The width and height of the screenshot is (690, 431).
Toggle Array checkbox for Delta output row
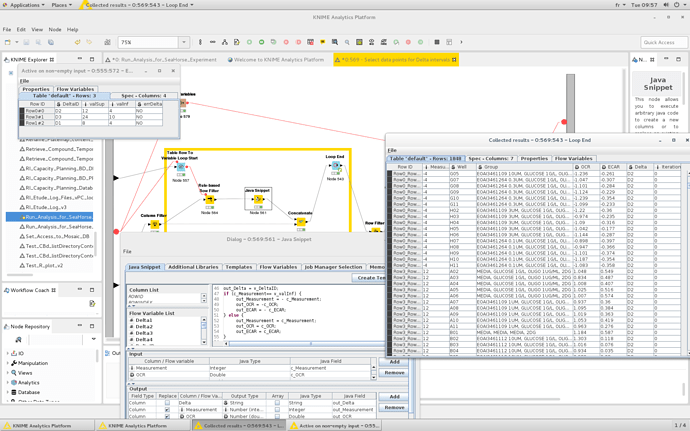[277, 403]
